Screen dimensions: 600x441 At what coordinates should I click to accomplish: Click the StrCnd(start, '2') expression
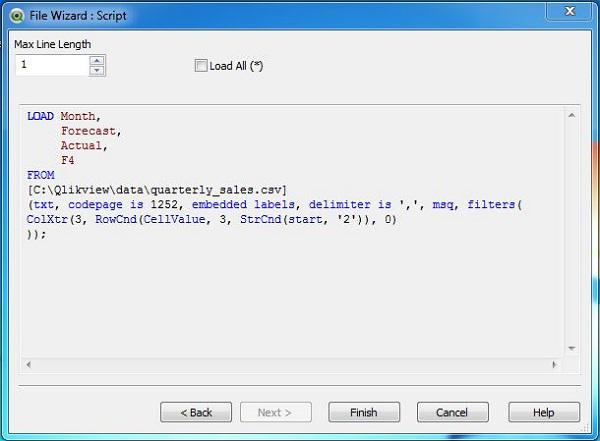pos(303,219)
